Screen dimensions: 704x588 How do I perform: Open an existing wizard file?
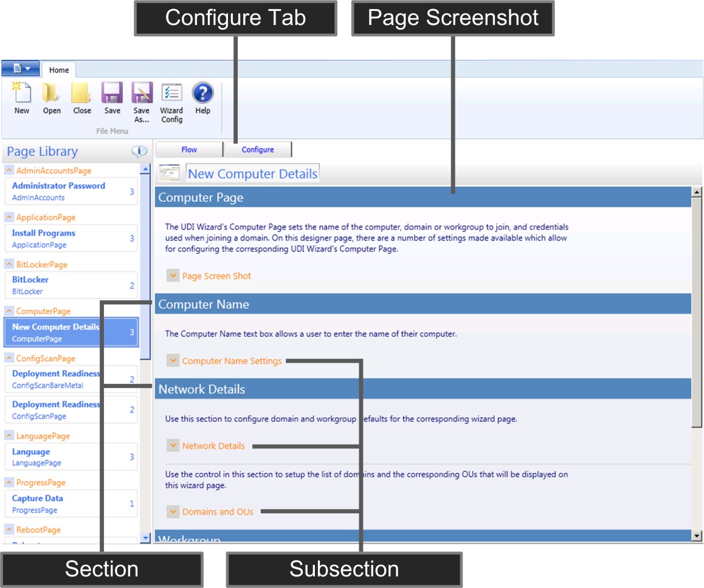click(x=52, y=100)
